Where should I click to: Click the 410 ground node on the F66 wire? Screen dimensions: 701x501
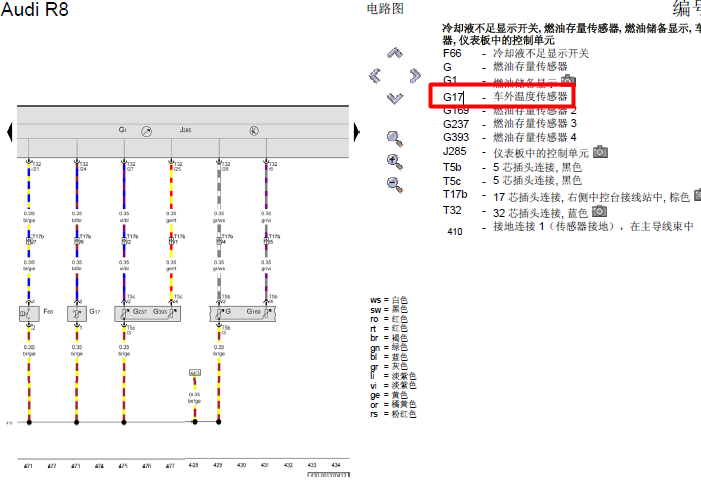coord(29,422)
